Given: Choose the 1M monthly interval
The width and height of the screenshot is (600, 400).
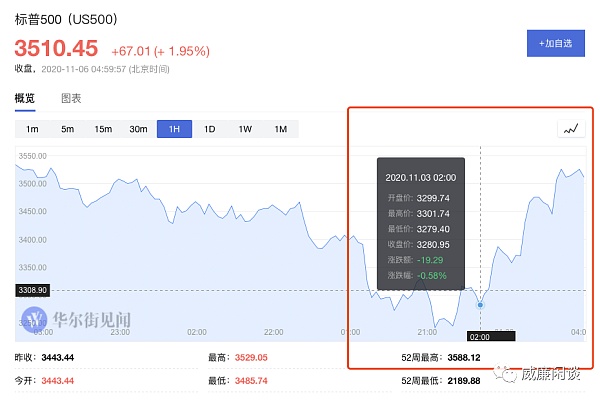Looking at the screenshot, I should [280, 129].
